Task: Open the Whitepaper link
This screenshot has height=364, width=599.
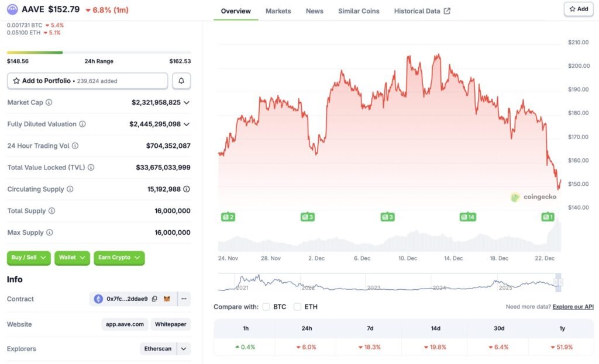Action: 171,324
